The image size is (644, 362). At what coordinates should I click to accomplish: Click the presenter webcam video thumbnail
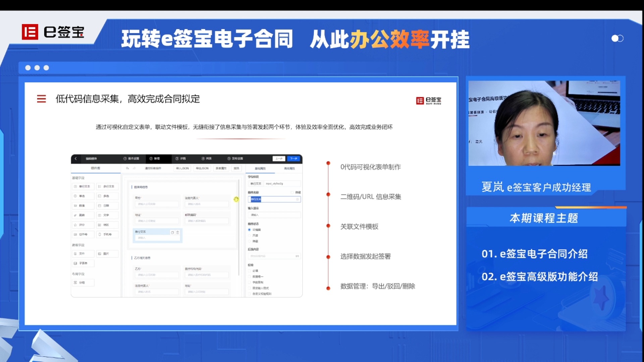544,123
